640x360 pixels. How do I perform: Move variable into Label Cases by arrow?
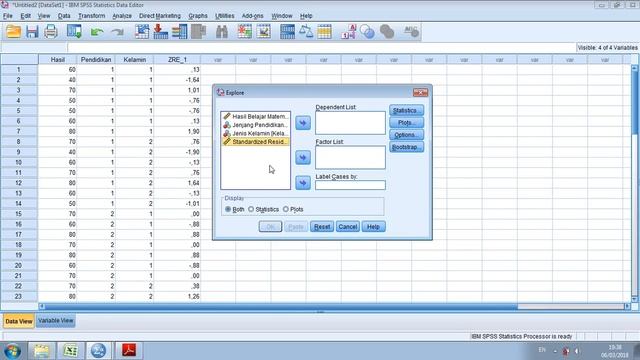[303, 183]
